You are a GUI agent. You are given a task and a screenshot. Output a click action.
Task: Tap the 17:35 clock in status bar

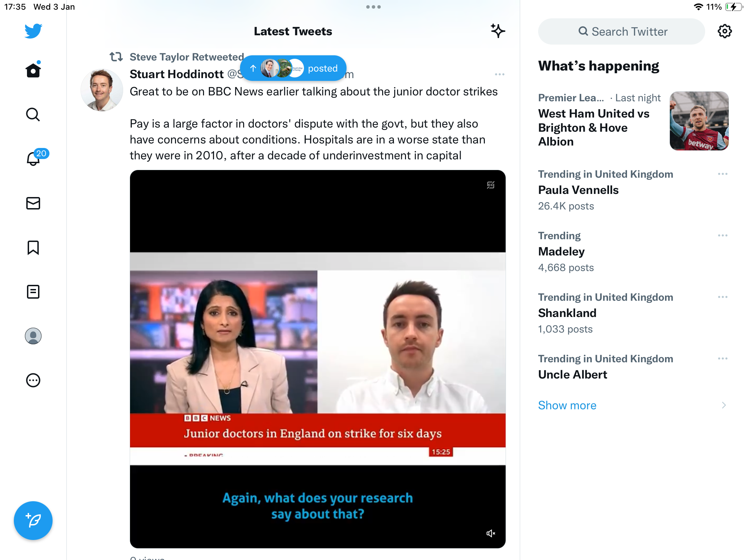point(15,7)
